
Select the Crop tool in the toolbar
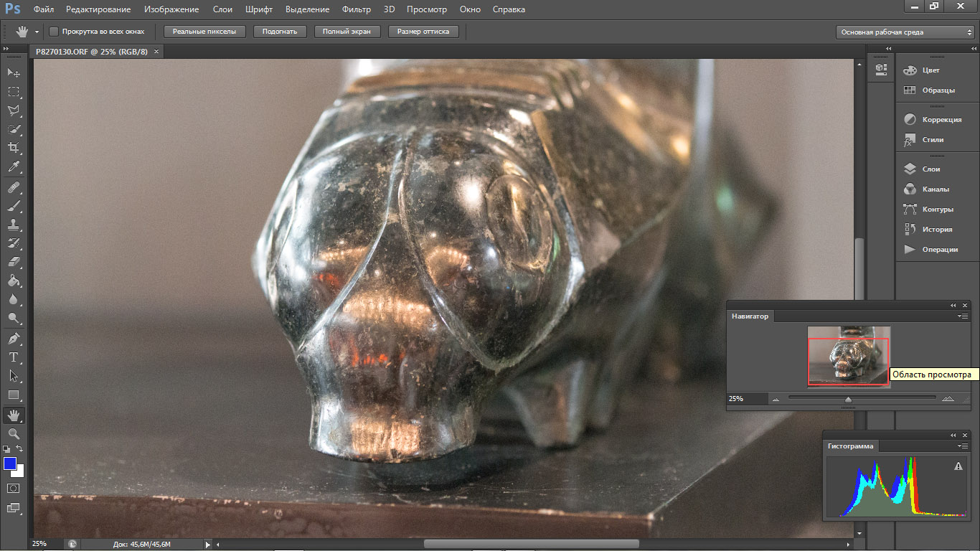[14, 149]
